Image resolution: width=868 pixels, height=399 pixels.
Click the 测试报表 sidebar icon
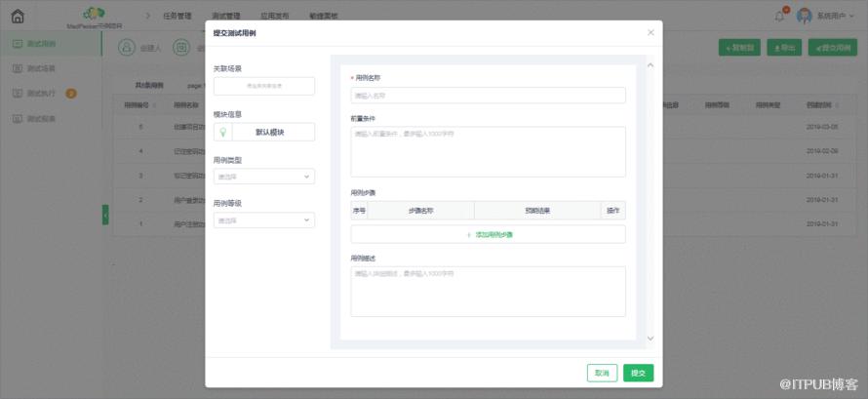pos(18,118)
